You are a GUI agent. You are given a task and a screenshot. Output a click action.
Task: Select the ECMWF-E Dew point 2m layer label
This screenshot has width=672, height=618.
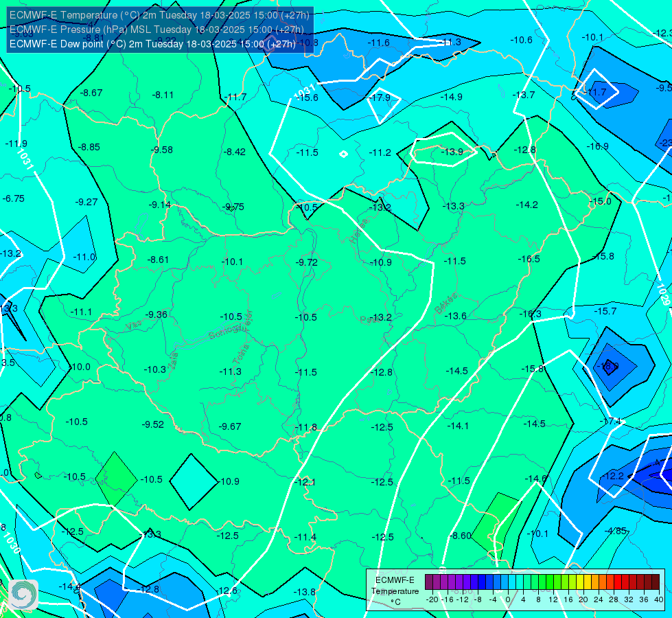(x=152, y=44)
